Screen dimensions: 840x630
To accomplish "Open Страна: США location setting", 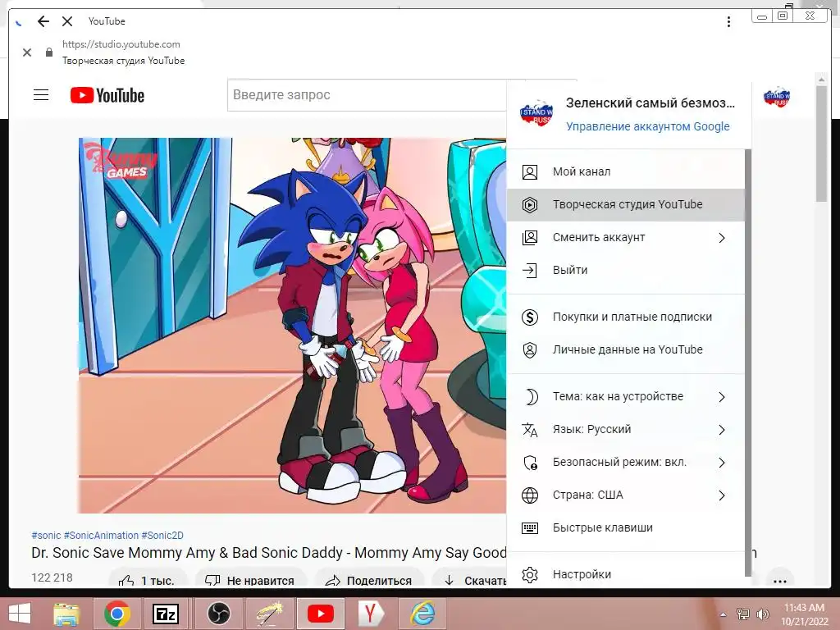I will [x=625, y=495].
